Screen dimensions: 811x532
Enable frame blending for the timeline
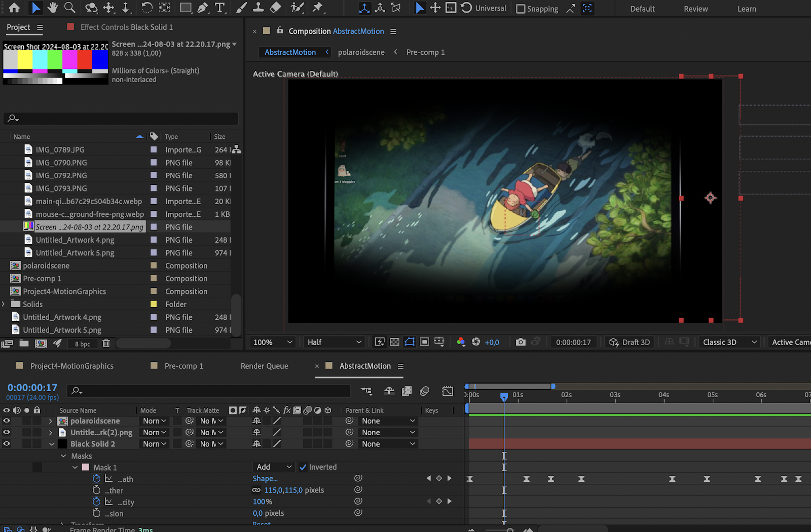click(x=407, y=391)
